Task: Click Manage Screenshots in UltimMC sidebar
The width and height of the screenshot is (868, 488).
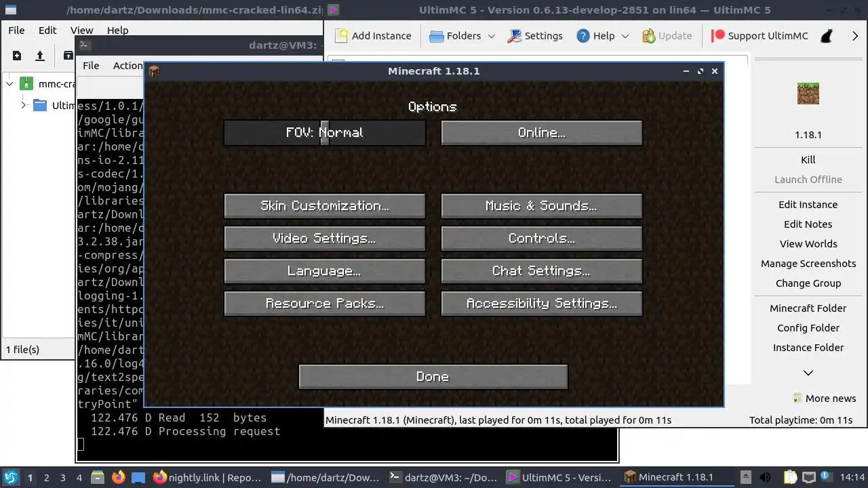Action: 808,264
